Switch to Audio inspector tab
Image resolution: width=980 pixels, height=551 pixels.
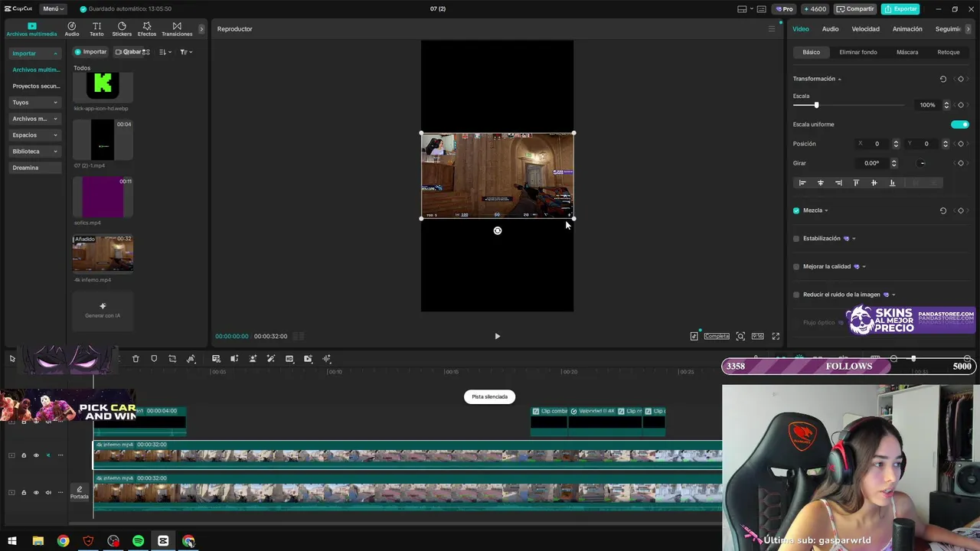tap(830, 29)
